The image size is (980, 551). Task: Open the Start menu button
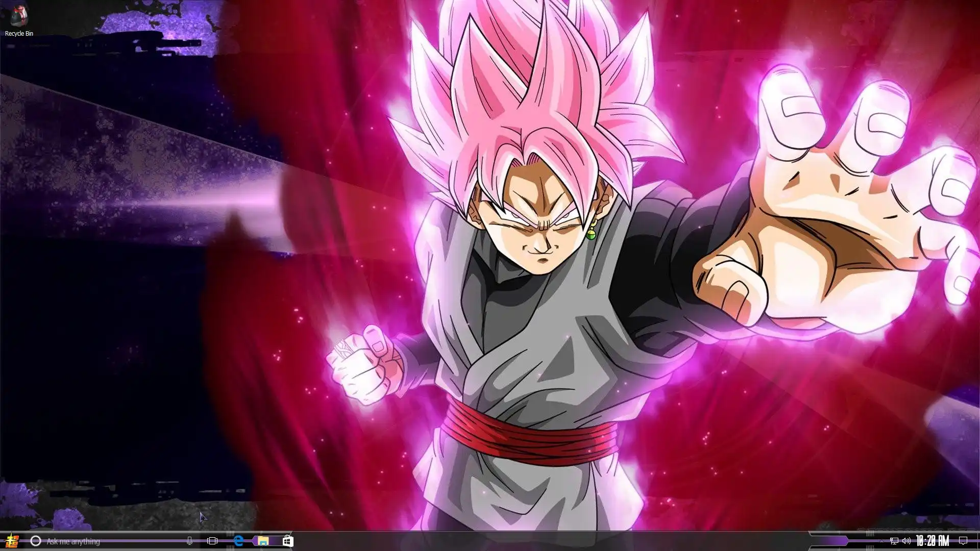click(11, 541)
